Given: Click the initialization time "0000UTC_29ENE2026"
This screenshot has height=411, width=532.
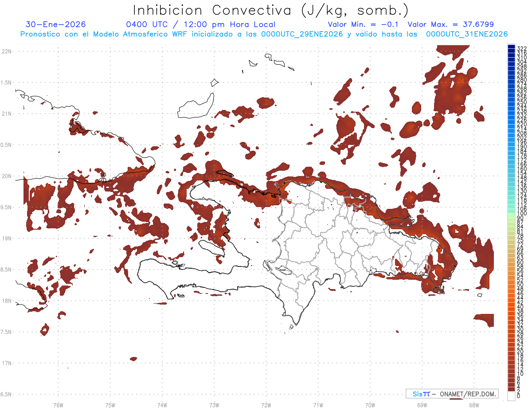Looking at the screenshot, I should coord(301,34).
